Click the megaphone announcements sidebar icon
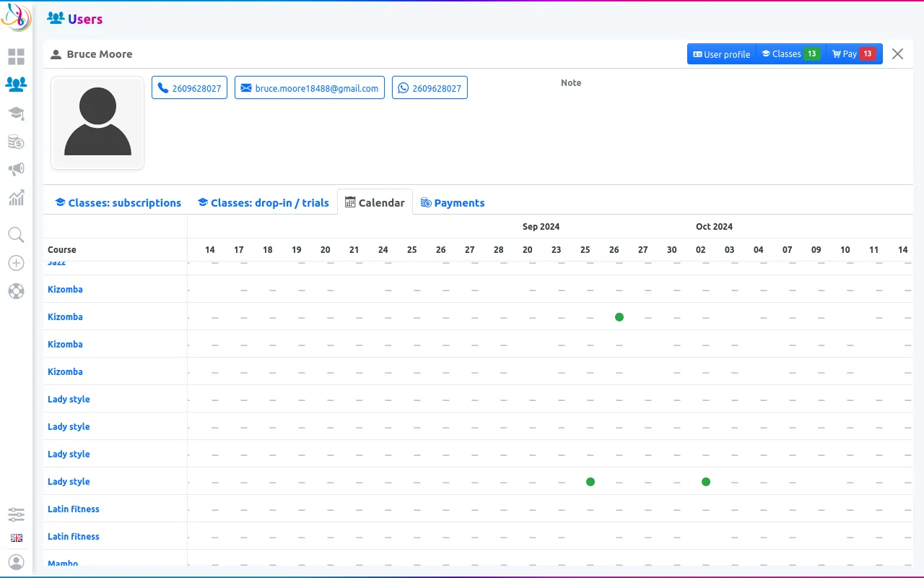Screen dimensions: 924x578 (x=16, y=169)
